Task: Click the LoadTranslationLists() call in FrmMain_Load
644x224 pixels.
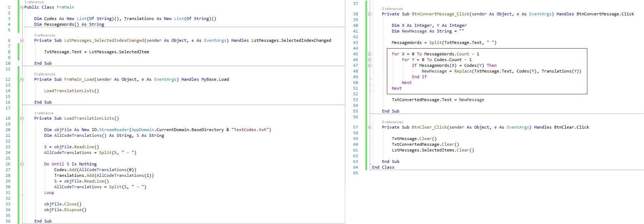Action: point(71,91)
